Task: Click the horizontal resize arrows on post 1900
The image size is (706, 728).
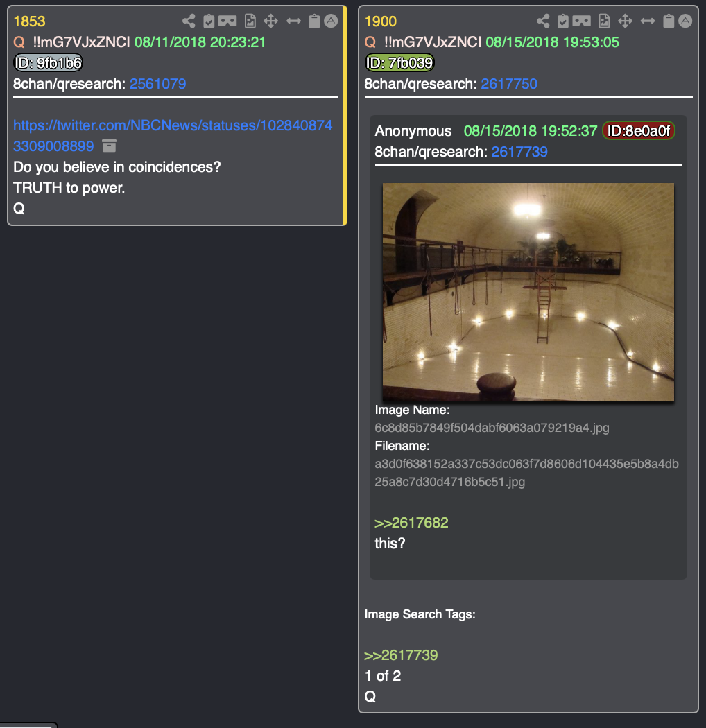Action: point(648,21)
